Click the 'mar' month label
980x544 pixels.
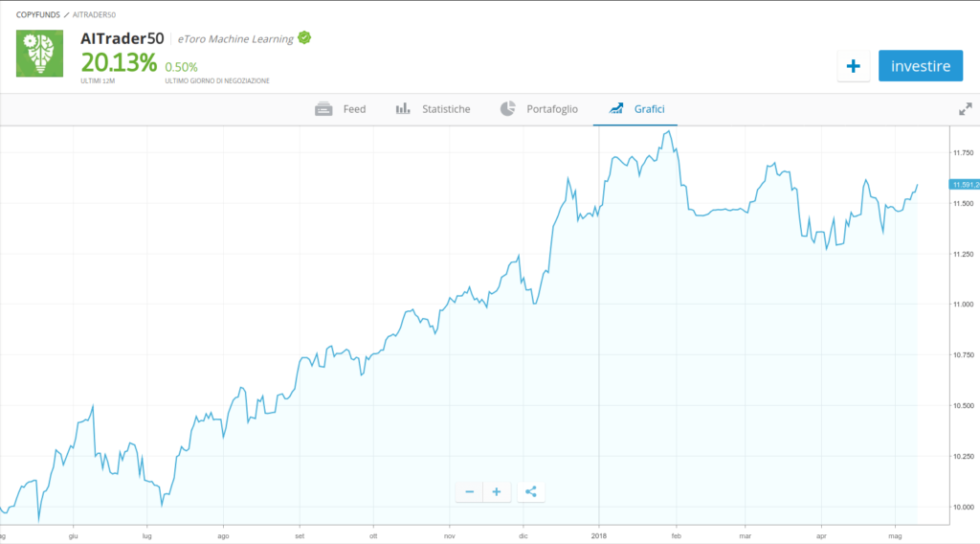click(745, 536)
